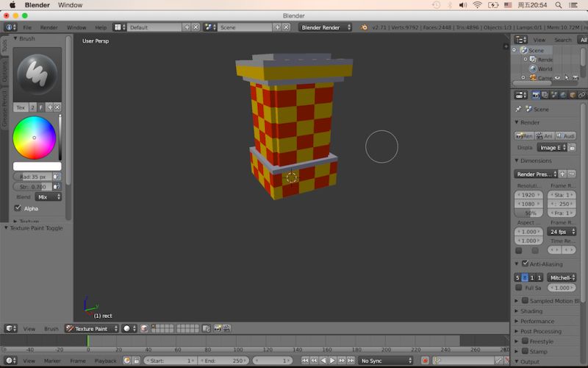This screenshot has height=368, width=588.
Task: Play the animation in reverse
Action: (x=323, y=361)
